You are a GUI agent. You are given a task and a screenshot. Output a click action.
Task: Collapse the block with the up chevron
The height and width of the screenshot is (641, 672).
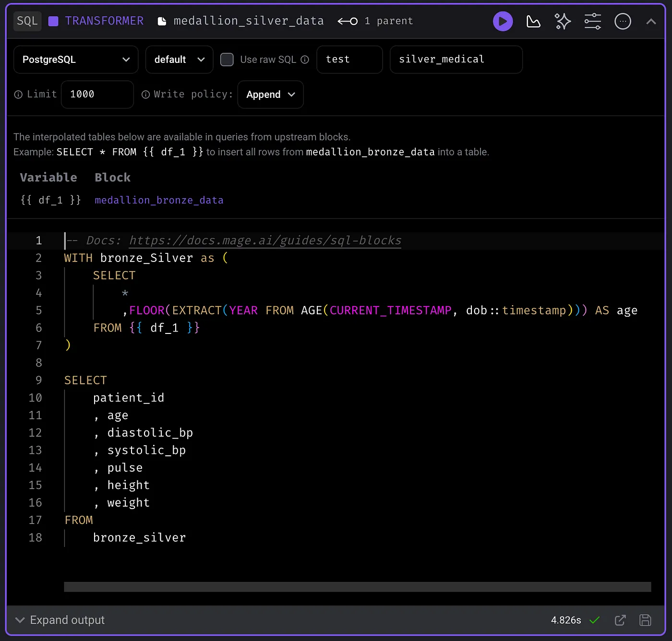(651, 21)
